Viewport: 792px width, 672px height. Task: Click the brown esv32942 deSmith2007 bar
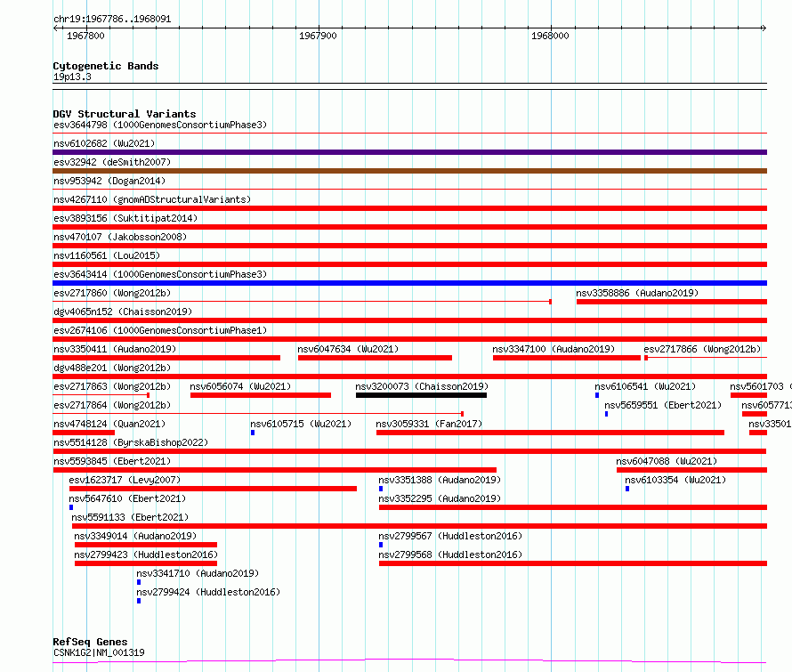[x=409, y=171]
